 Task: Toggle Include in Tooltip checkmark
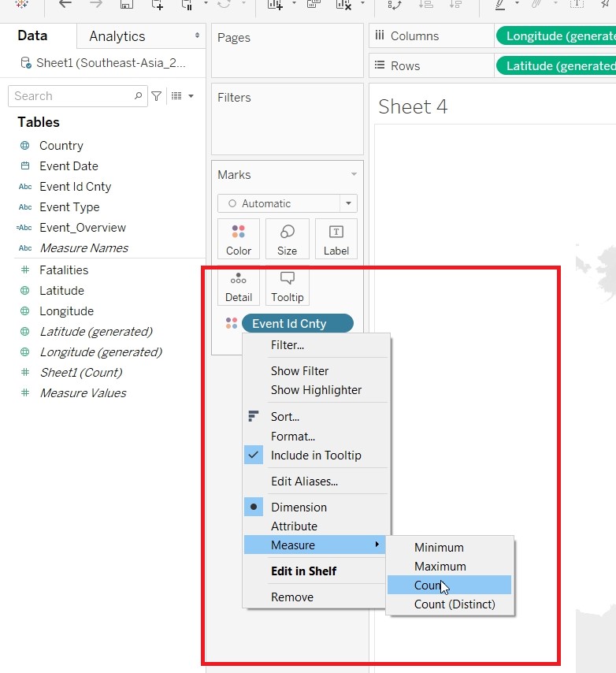(x=315, y=455)
